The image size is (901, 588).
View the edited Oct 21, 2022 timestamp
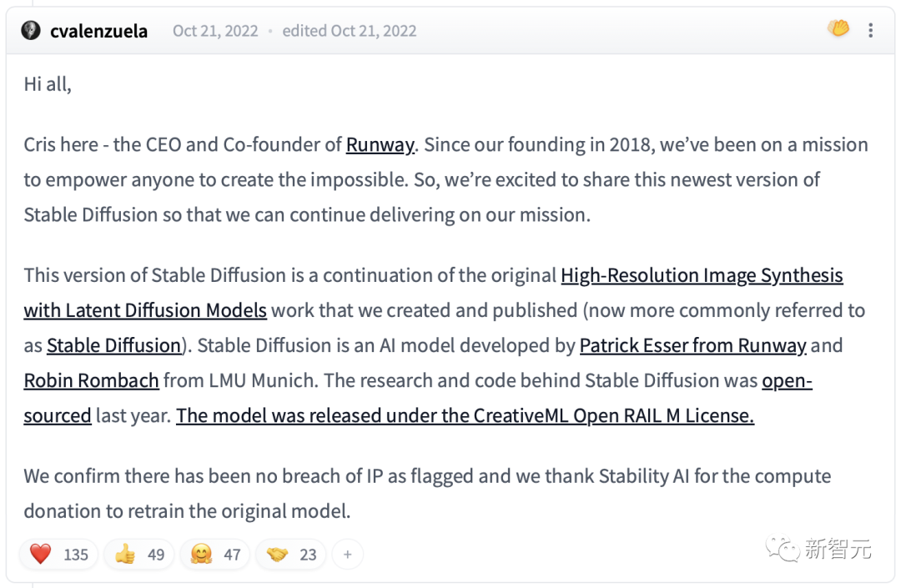tap(349, 32)
